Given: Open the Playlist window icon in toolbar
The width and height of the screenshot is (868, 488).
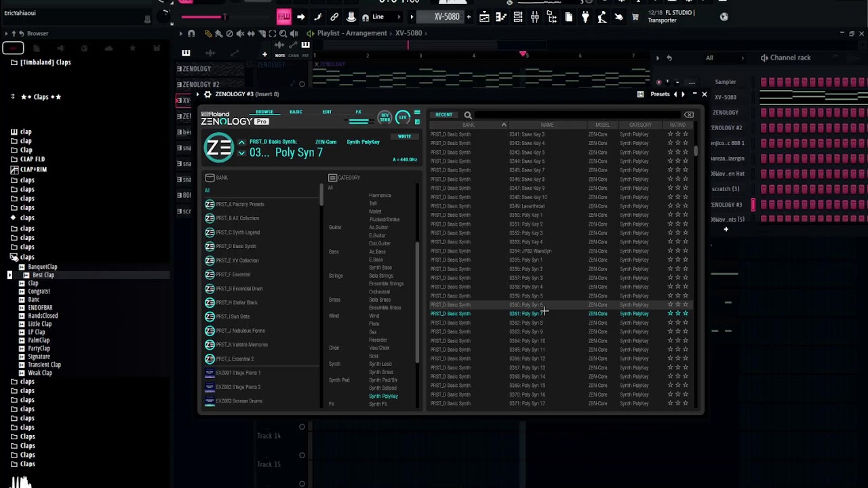Looking at the screenshot, I should pyautogui.click(x=484, y=17).
